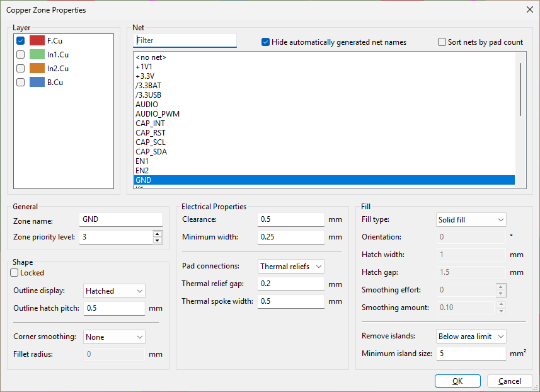The height and width of the screenshot is (392, 540).
Task: Select the +3.3V net in list
Action: 144,76
